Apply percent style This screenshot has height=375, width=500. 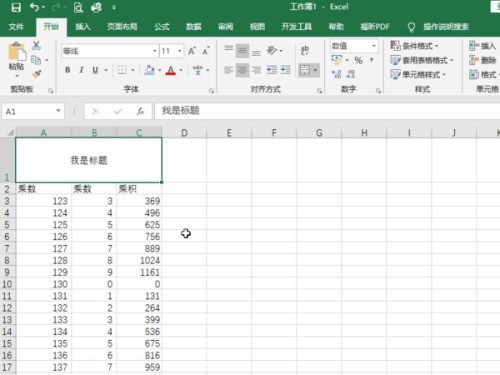358,60
